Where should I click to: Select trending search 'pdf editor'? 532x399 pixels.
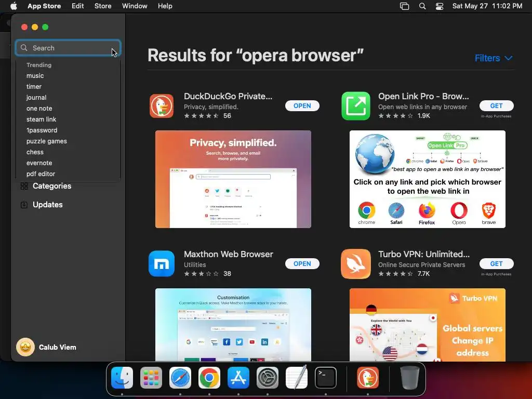click(41, 174)
